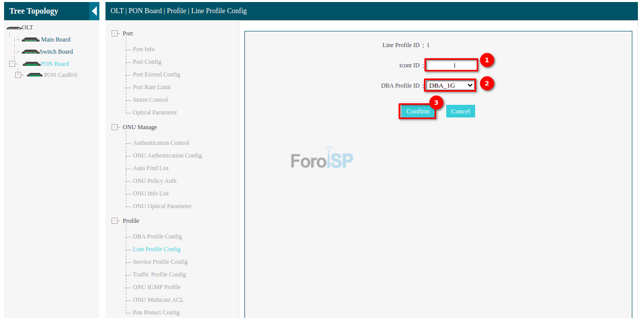Click the OLT device icon
The height and width of the screenshot is (318, 644).
click(14, 28)
